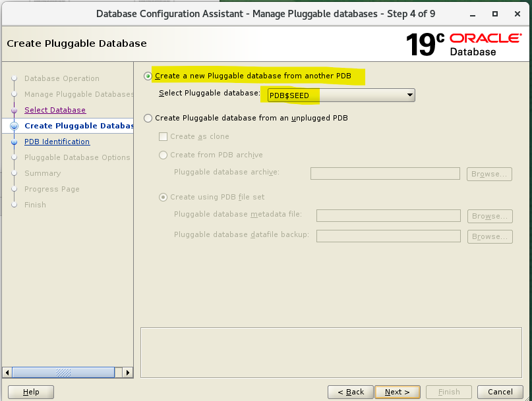Screen dimensions: 532x401
Task: Maximize the Database Configuration Assistant window
Action: (495, 14)
